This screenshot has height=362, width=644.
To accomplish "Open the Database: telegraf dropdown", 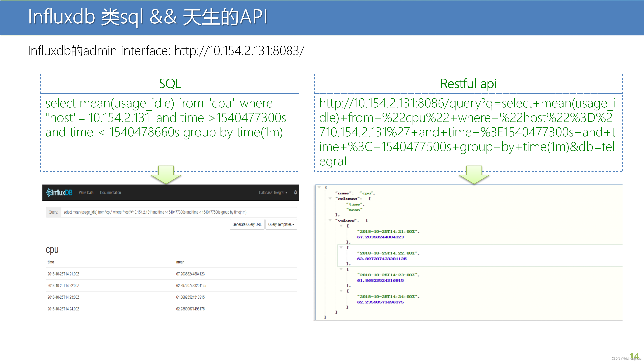I will click(x=273, y=193).
